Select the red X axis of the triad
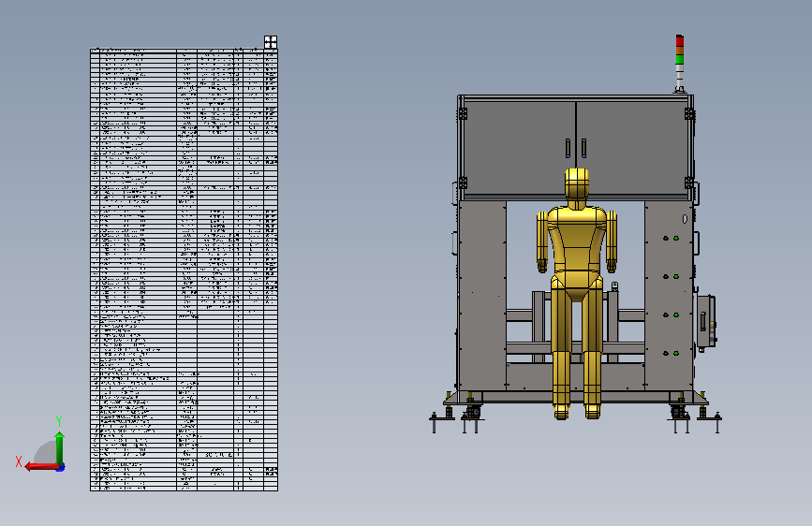Viewport: 812px width, 526px height. pyautogui.click(x=41, y=467)
